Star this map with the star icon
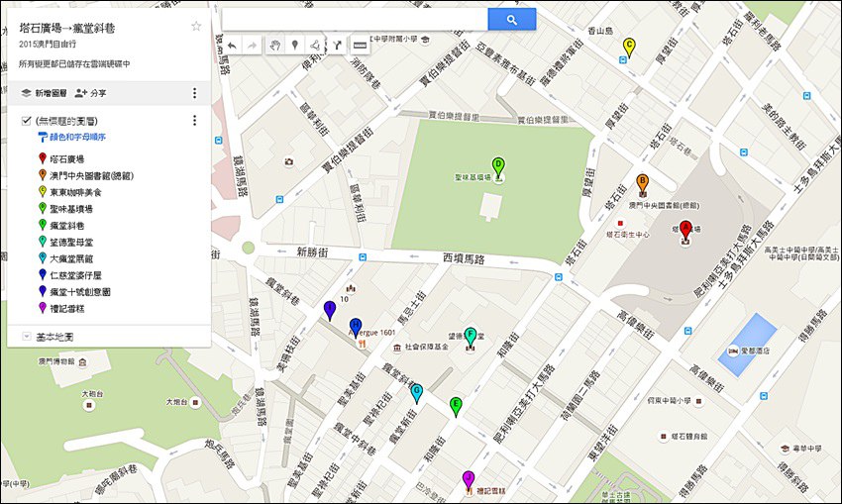 tap(196, 27)
